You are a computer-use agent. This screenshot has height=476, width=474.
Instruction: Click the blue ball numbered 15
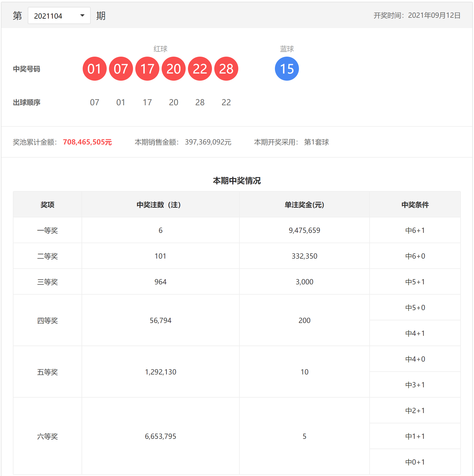287,69
